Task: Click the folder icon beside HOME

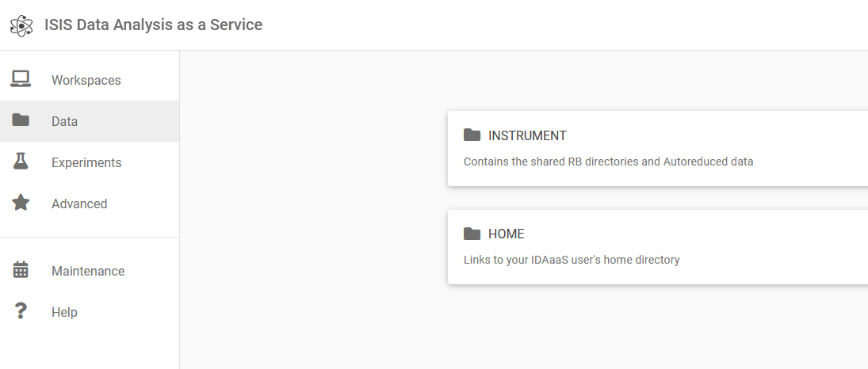Action: [472, 234]
